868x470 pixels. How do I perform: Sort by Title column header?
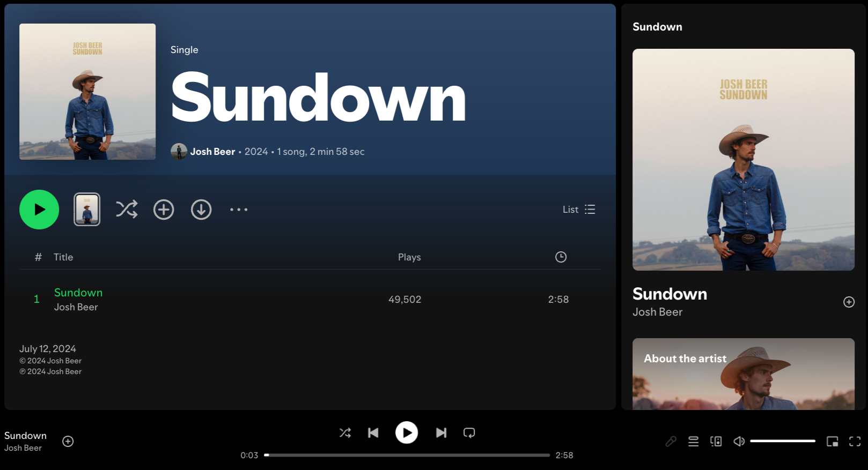tap(63, 257)
